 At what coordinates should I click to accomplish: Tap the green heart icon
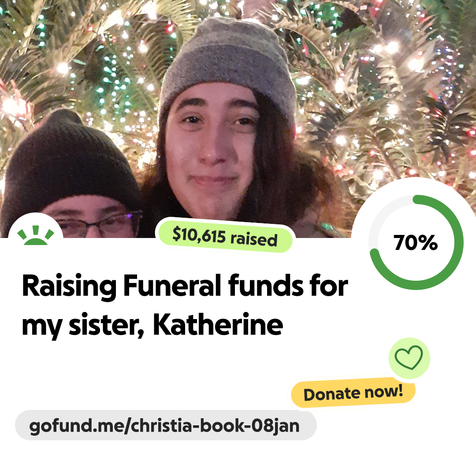(x=409, y=357)
